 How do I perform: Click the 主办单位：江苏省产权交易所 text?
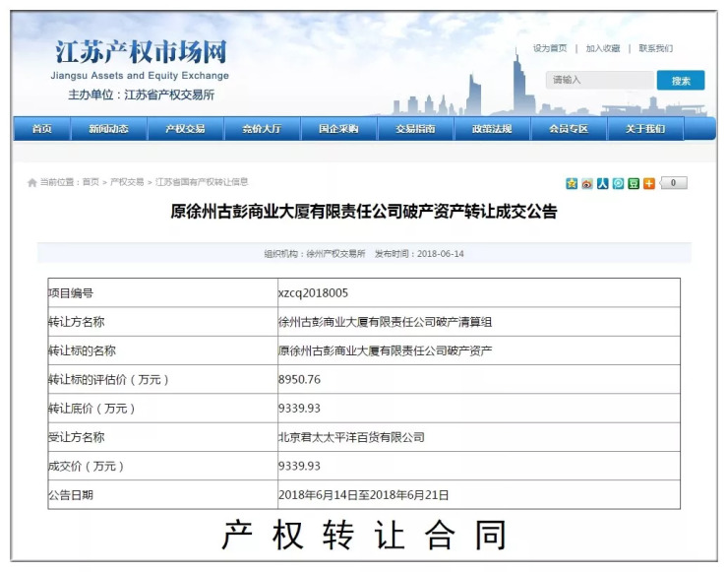[141, 95]
